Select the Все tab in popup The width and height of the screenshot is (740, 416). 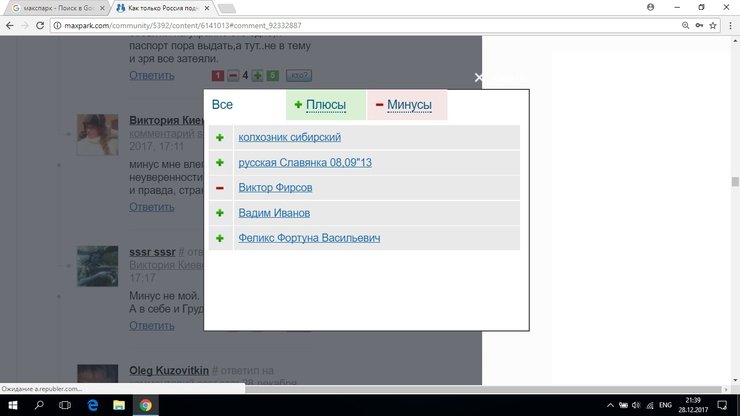[x=222, y=105]
